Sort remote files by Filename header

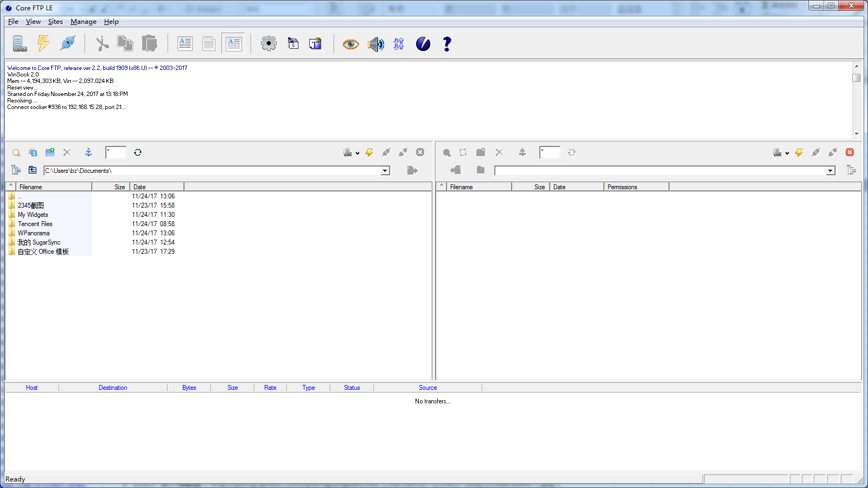[x=479, y=187]
